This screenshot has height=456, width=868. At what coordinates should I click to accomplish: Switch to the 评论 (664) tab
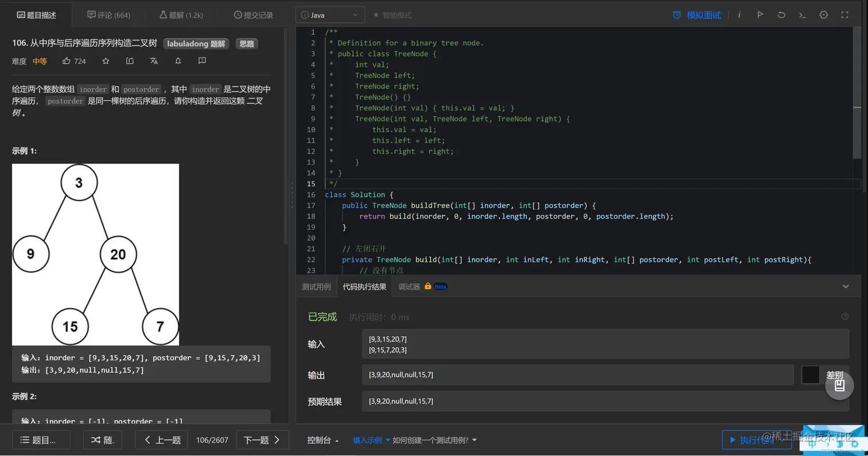pos(108,15)
